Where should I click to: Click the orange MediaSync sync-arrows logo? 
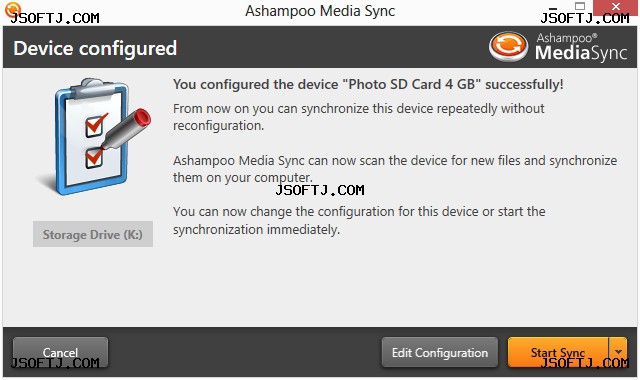click(x=509, y=47)
